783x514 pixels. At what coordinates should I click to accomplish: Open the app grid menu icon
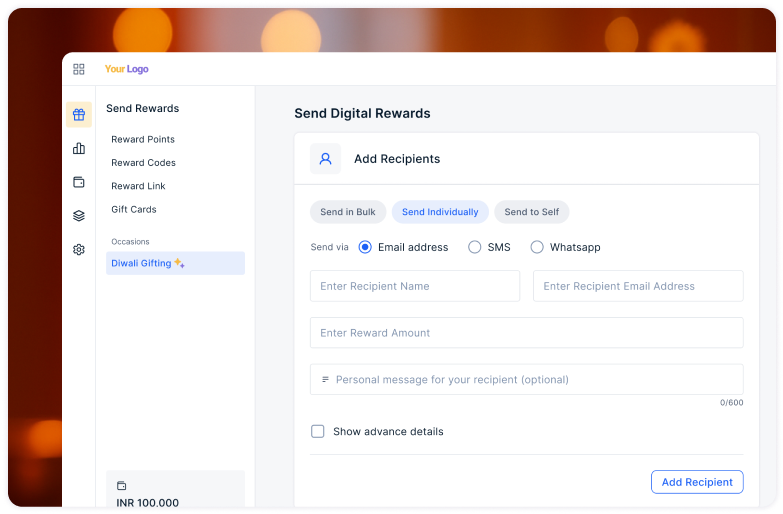79,69
